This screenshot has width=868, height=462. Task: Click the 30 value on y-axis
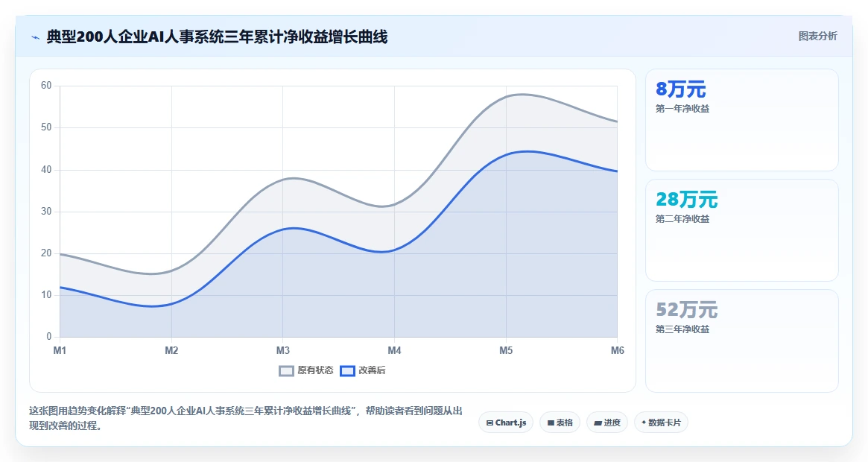(x=46, y=211)
